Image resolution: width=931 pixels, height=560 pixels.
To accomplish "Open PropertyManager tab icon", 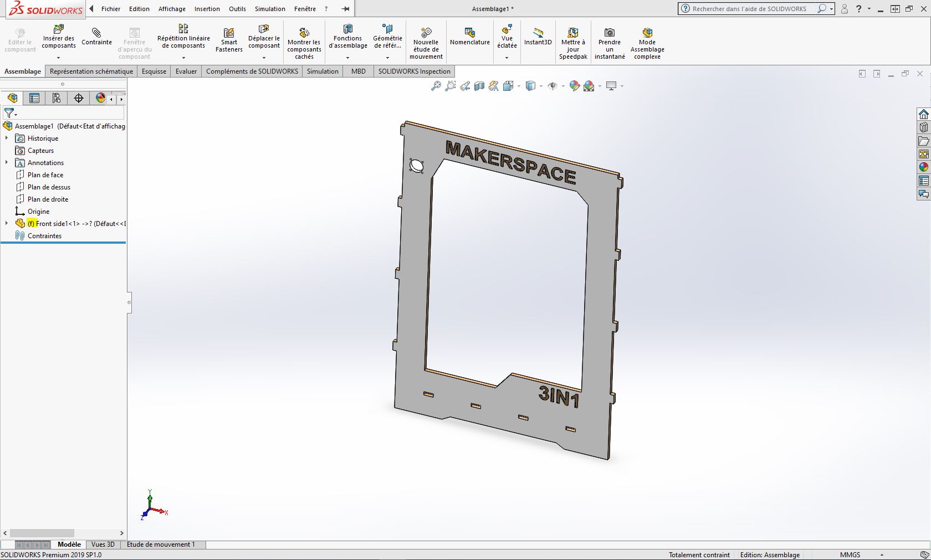I will click(x=34, y=98).
